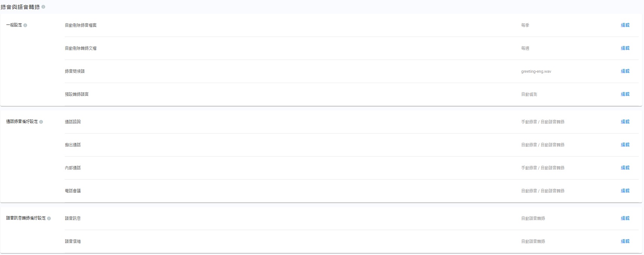Screen dimensions: 644x255
Task: Click the 一般設定 section label
Action: pyautogui.click(x=14, y=25)
